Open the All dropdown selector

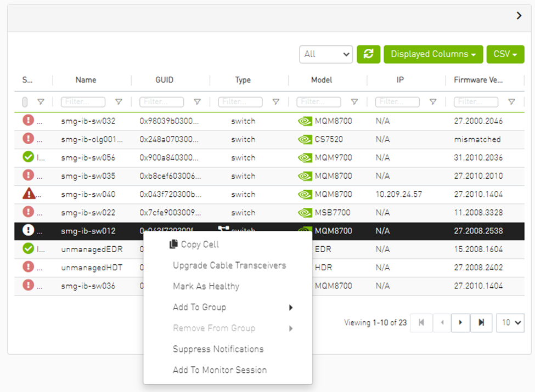click(x=326, y=54)
